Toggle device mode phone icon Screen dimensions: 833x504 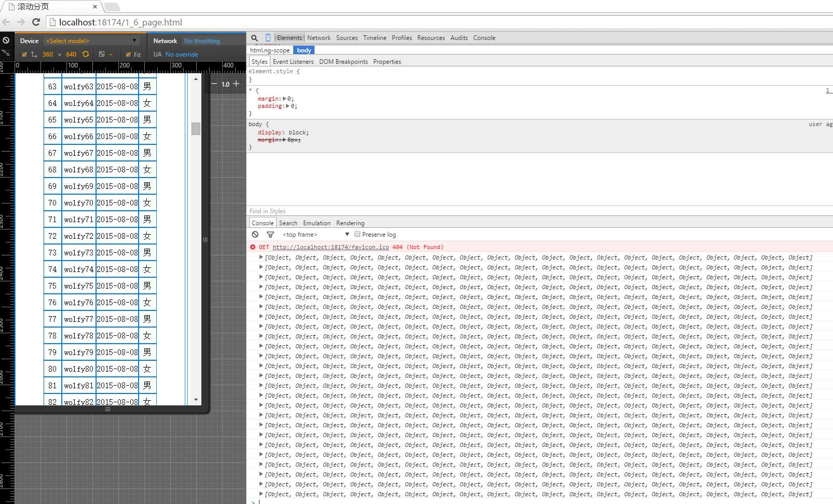[x=268, y=38]
